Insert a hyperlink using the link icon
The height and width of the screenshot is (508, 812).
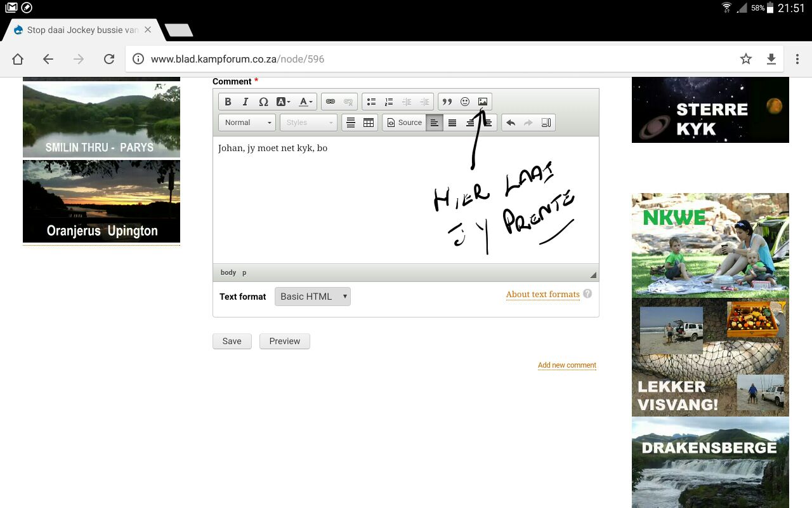331,102
